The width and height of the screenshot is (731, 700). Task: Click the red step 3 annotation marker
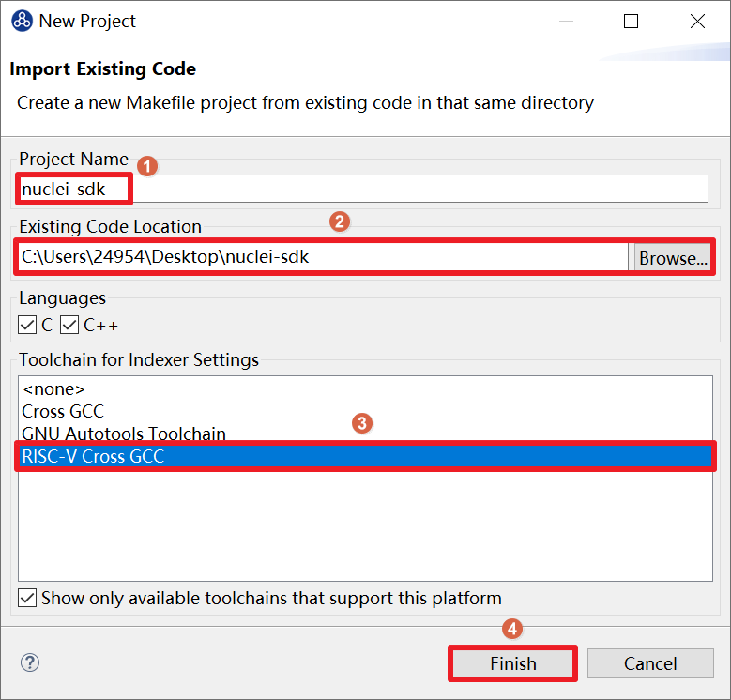pyautogui.click(x=362, y=423)
